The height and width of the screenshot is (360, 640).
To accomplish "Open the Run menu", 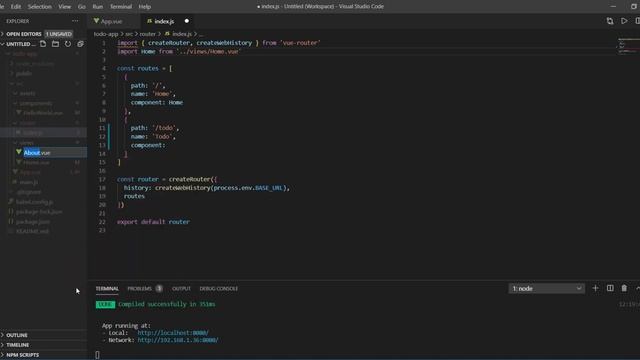I will 98,7.
